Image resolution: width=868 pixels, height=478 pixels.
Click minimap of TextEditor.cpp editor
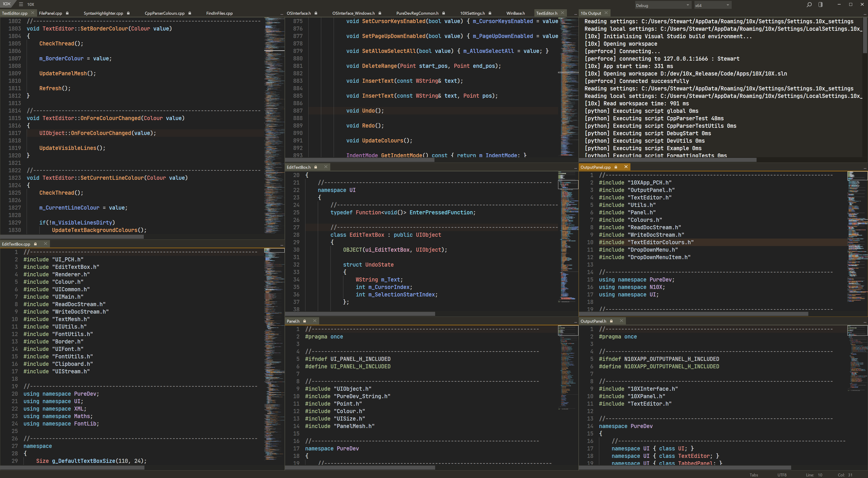click(274, 125)
